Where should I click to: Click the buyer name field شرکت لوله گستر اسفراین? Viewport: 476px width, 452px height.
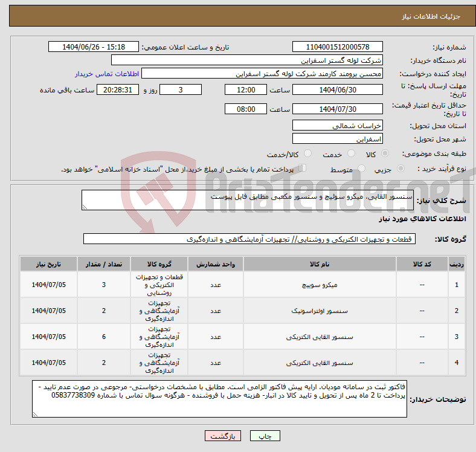tap(247, 60)
